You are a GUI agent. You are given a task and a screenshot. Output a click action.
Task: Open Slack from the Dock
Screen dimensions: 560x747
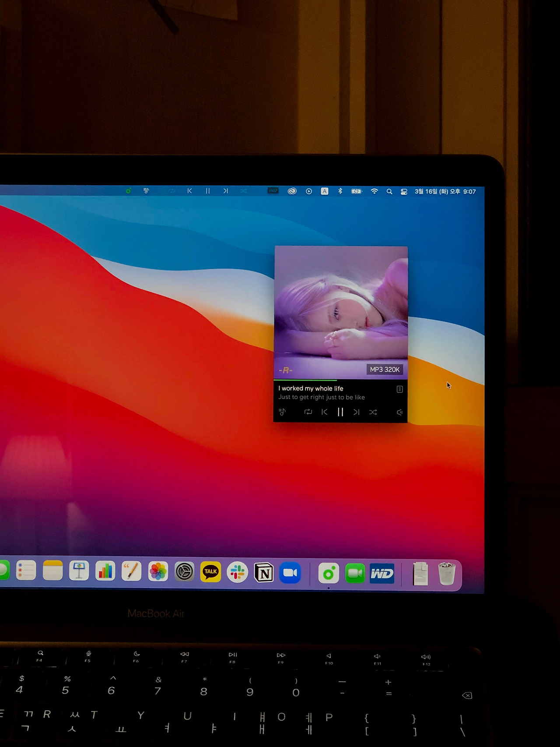point(238,572)
